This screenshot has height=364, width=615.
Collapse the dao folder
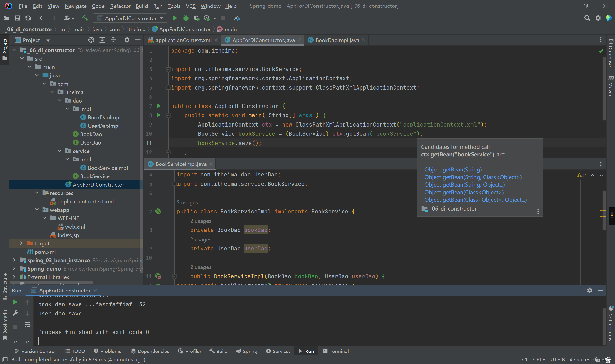click(x=60, y=101)
